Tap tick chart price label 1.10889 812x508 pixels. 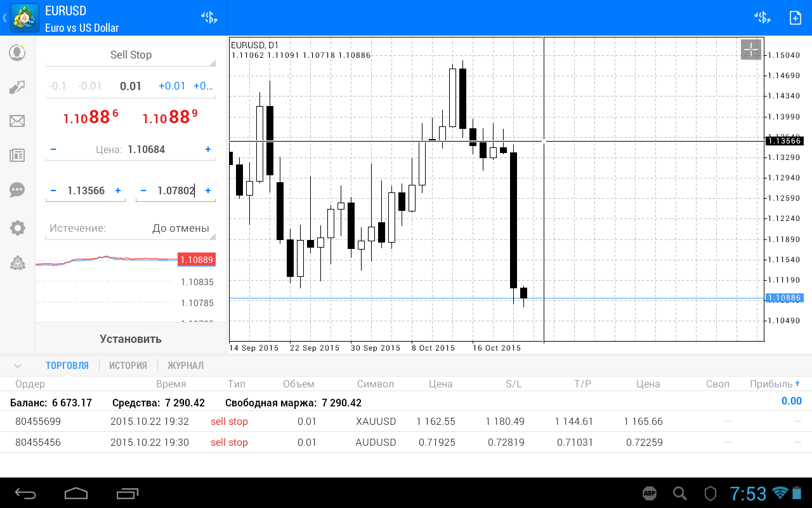point(197,260)
